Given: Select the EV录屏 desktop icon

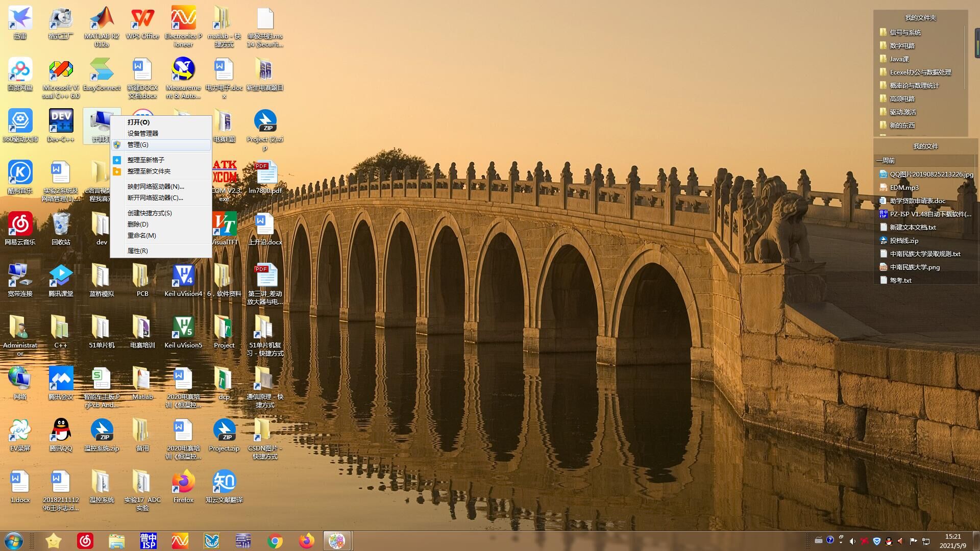Looking at the screenshot, I should [x=20, y=435].
